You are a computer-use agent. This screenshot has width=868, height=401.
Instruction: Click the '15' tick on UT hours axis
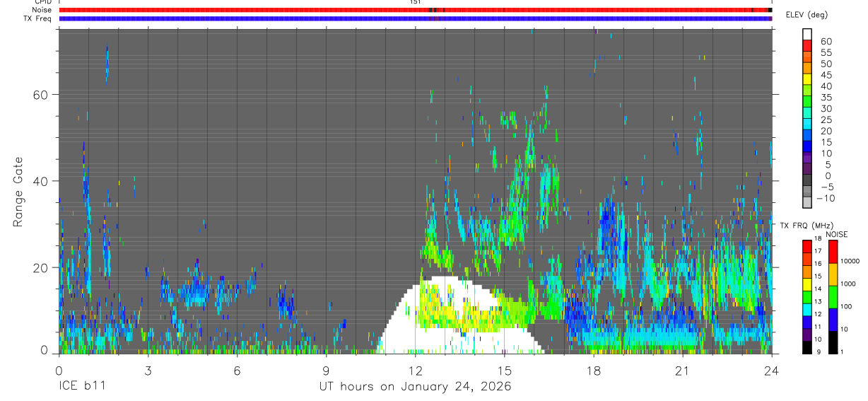pos(504,370)
